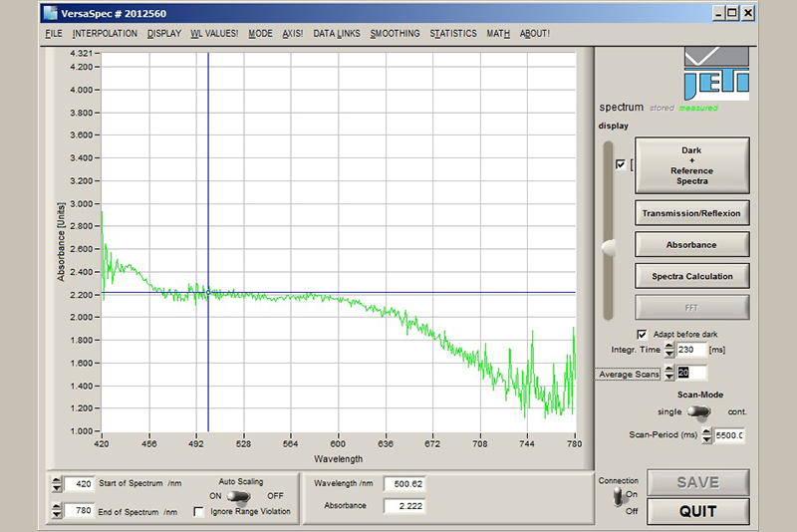This screenshot has width=797, height=532.
Task: Click the ABOUT! menu item
Action: [535, 34]
